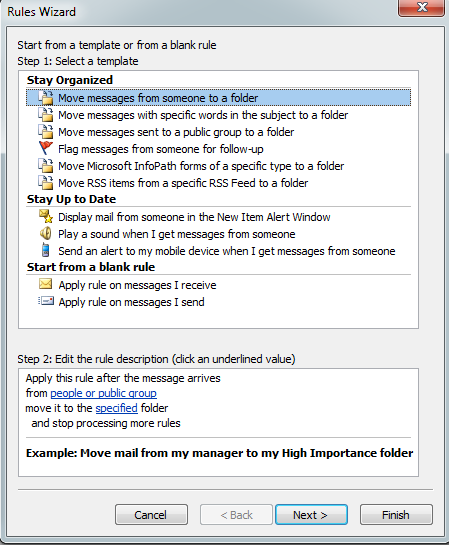Screen dimensions: 449x545
Task: Click the red flag icon for follow-up
Action: click(x=46, y=148)
